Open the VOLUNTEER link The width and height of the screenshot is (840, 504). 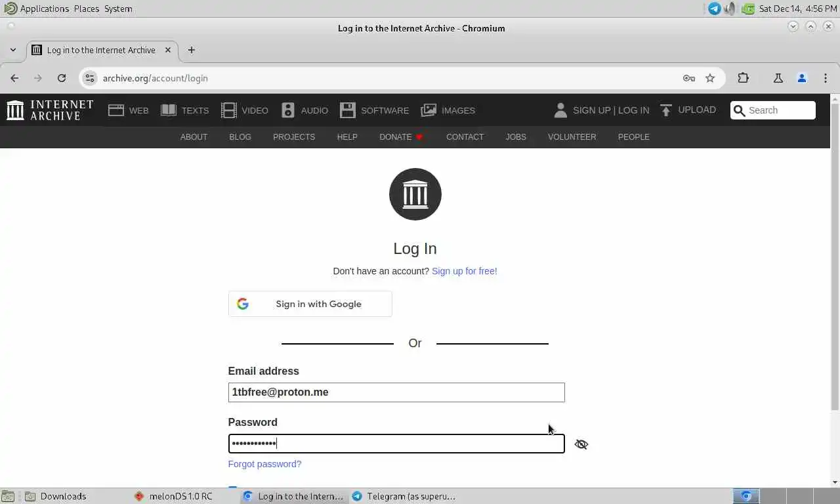pos(572,137)
